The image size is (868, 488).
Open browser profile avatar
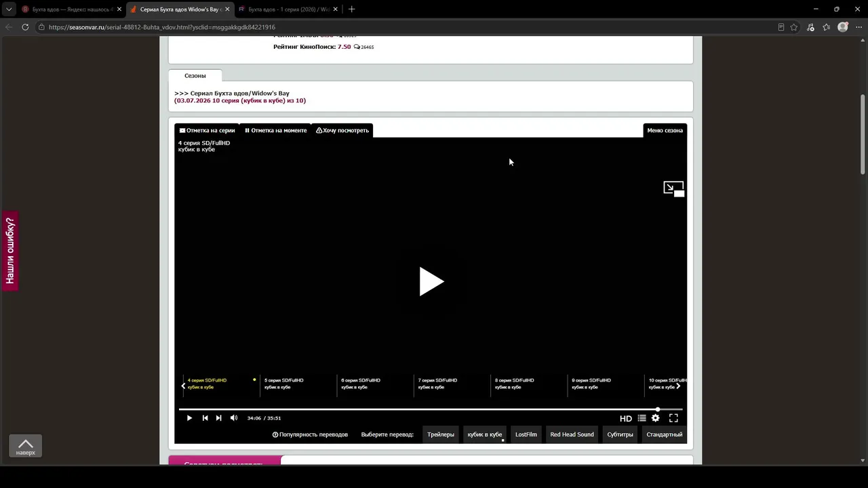(x=843, y=27)
